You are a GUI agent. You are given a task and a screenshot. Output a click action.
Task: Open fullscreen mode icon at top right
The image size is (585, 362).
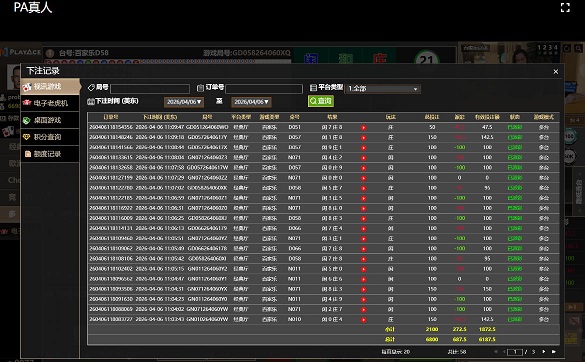coord(565,7)
